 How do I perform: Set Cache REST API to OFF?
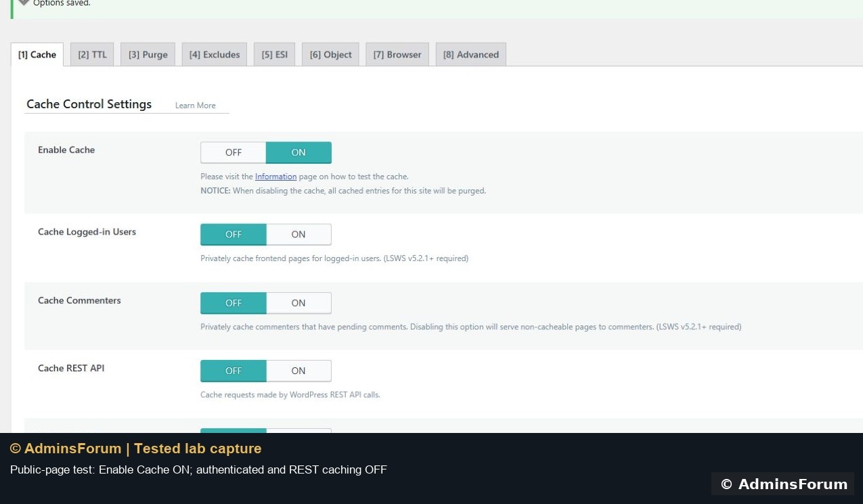pos(234,371)
